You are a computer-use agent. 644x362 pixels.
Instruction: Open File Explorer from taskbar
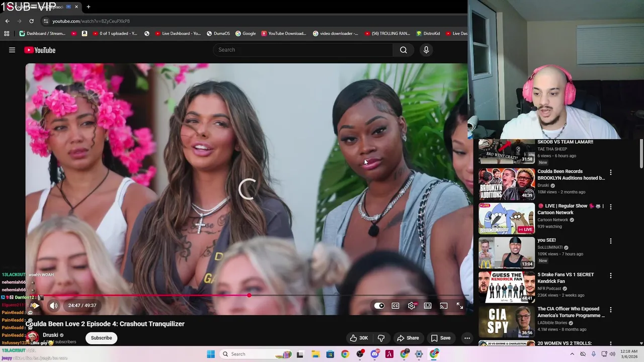pos(315,354)
